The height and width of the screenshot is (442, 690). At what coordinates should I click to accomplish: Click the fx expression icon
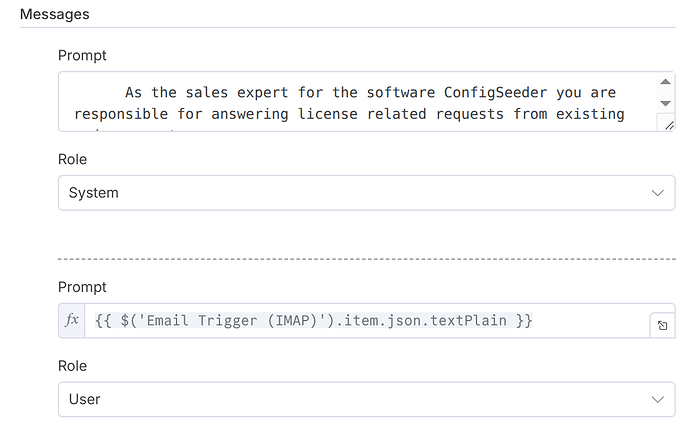[72, 320]
